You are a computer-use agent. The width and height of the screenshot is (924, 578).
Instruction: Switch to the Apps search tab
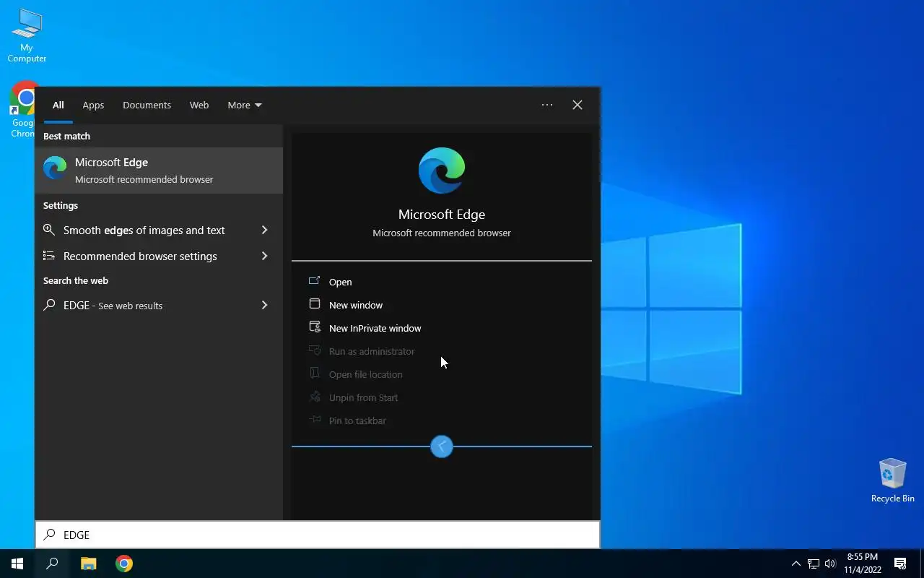click(x=93, y=105)
